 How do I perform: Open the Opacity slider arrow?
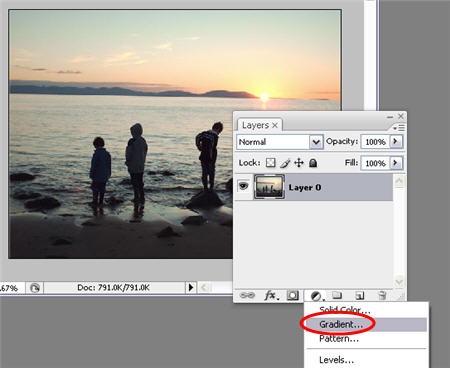396,141
